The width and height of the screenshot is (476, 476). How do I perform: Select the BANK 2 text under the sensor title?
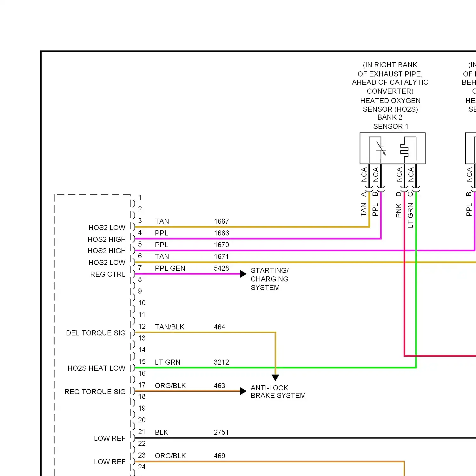point(390,117)
